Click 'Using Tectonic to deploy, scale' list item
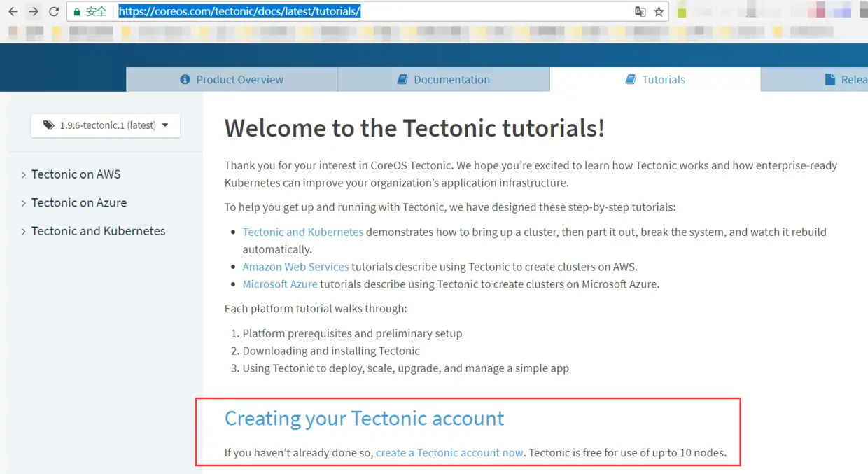The image size is (868, 474). coord(406,368)
